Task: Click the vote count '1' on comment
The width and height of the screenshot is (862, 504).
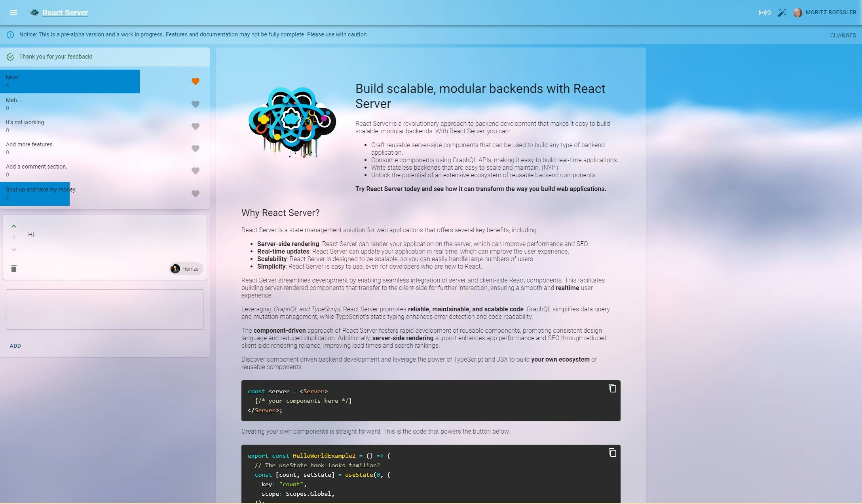Action: coord(14,238)
